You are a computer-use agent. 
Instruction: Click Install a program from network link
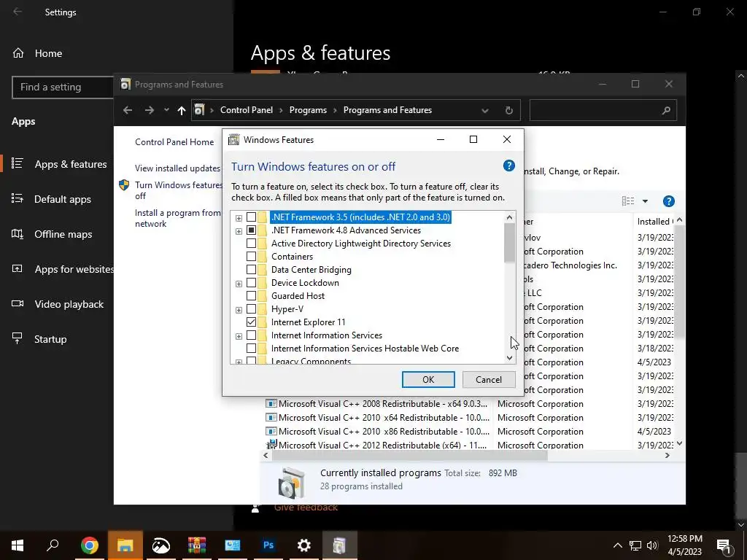click(x=178, y=218)
